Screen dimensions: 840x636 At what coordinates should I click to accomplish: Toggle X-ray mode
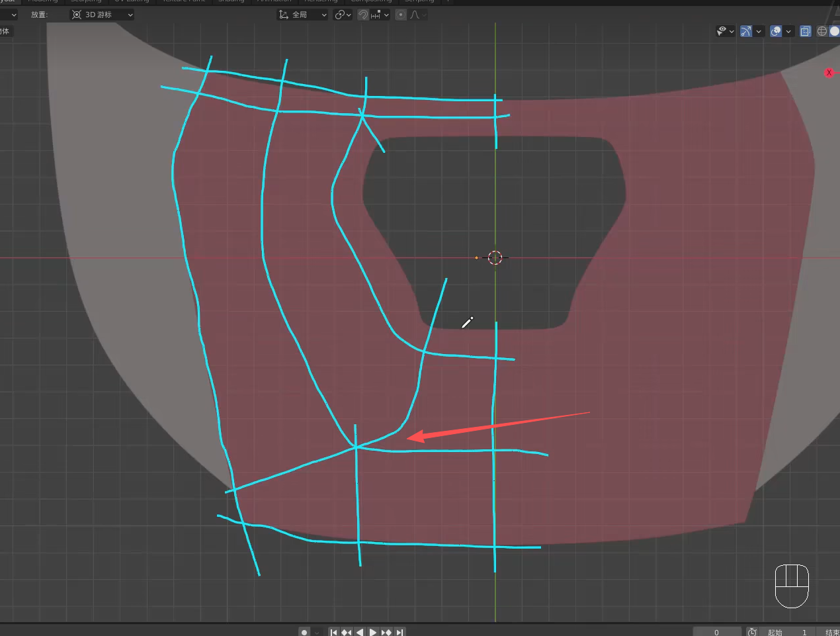click(805, 31)
